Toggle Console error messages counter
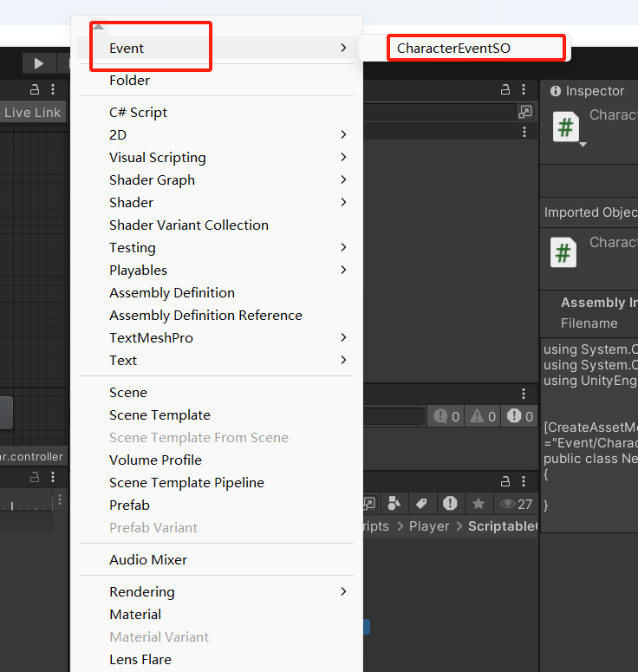 click(520, 416)
